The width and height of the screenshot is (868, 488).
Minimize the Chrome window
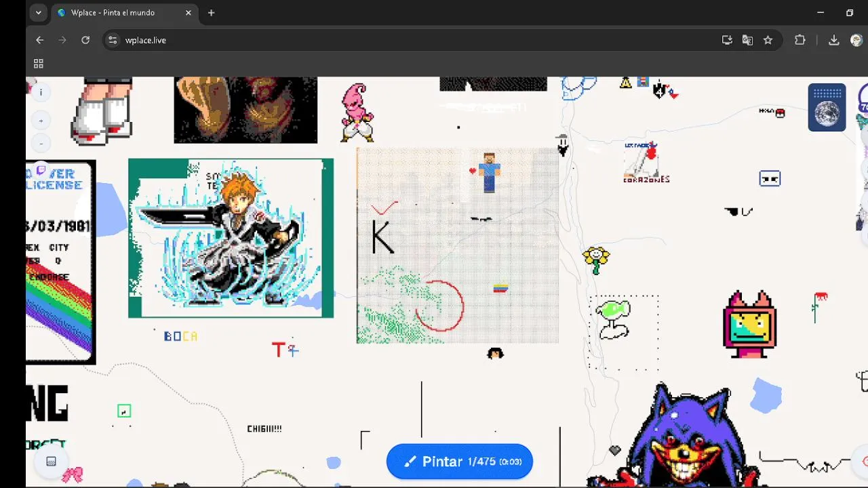tap(821, 13)
